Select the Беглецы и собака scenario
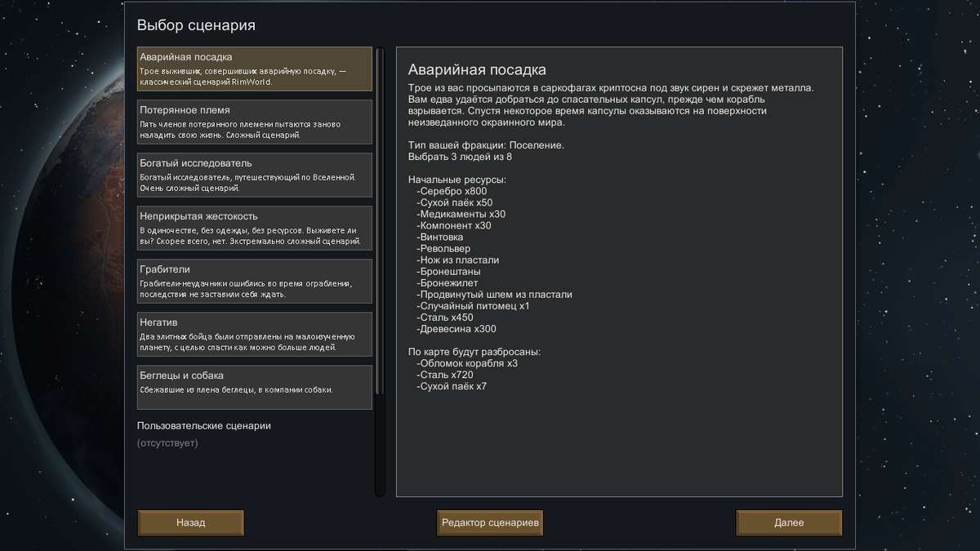The width and height of the screenshot is (980, 551). [255, 387]
